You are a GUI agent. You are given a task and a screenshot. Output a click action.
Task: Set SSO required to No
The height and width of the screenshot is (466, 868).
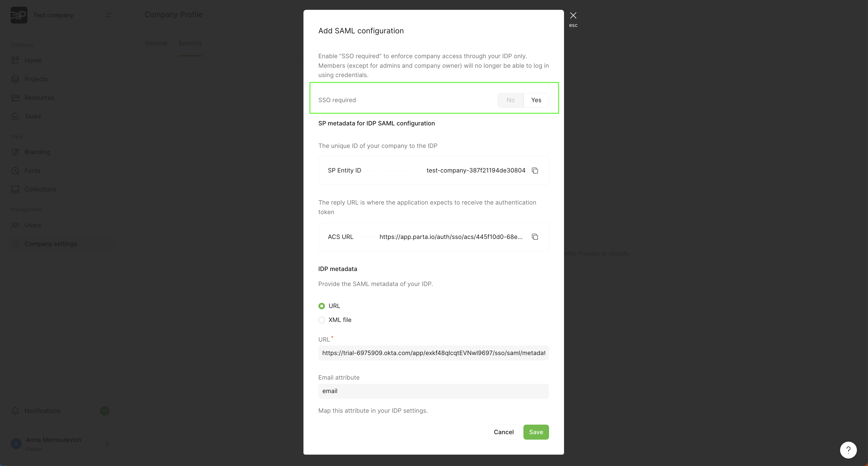510,100
